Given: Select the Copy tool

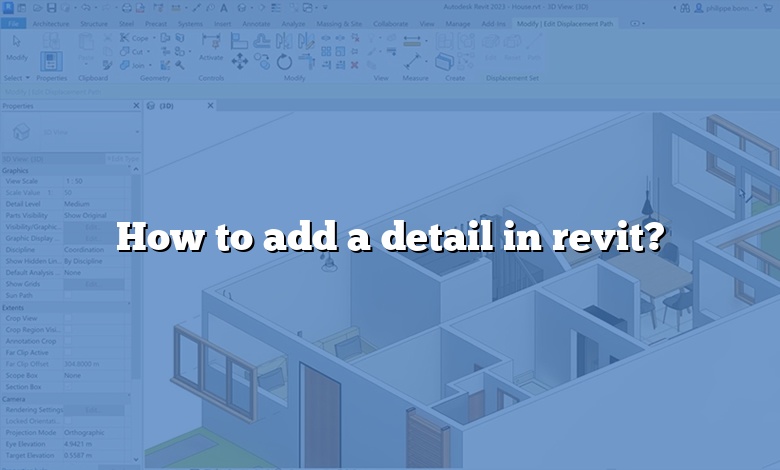Looking at the screenshot, I should point(262,62).
